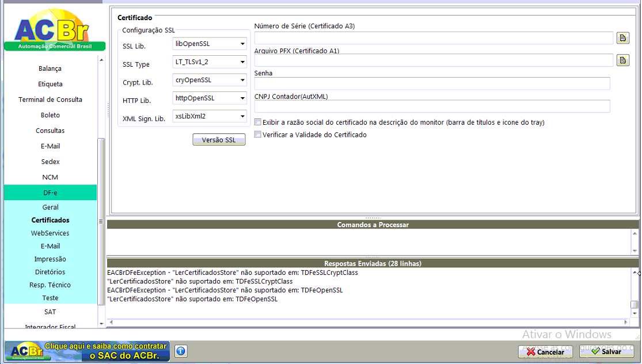This screenshot has width=642, height=364.
Task: Open the SSL Lib. dropdown
Action: tap(209, 44)
